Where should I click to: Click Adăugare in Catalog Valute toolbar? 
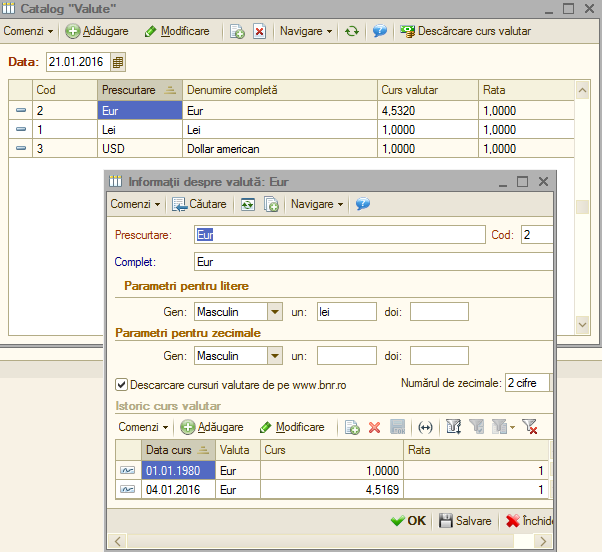pyautogui.click(x=97, y=31)
